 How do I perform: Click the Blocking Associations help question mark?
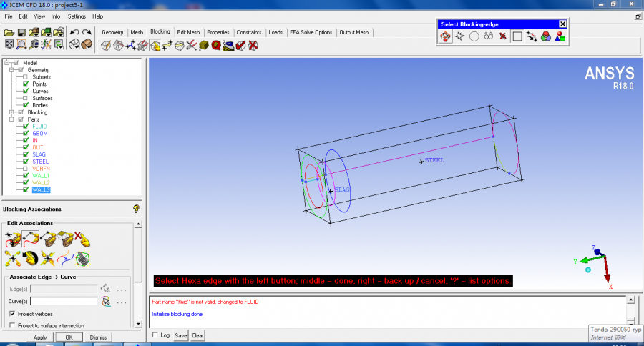click(137, 209)
